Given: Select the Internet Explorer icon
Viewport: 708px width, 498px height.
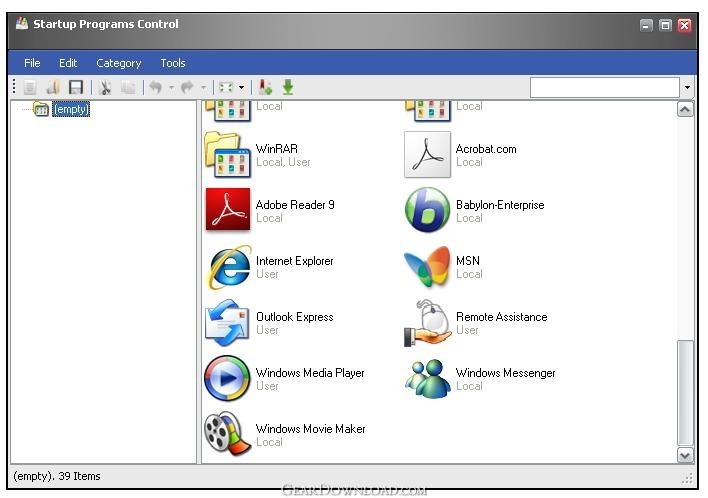Looking at the screenshot, I should [229, 266].
